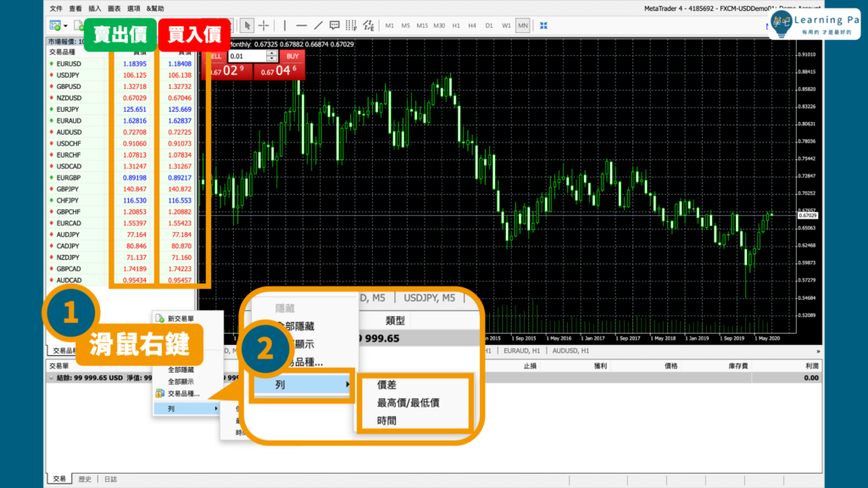Switch chart to M1 timeframe
The width and height of the screenshot is (868, 488).
390,25
